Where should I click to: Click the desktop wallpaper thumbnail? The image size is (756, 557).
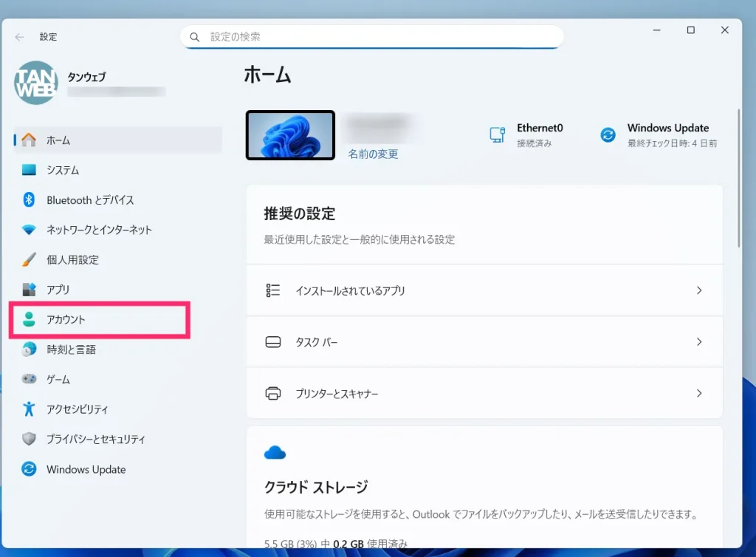click(x=290, y=135)
